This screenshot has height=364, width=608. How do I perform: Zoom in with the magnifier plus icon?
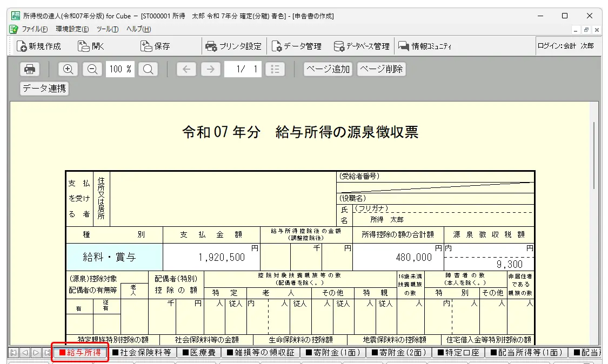(68, 69)
